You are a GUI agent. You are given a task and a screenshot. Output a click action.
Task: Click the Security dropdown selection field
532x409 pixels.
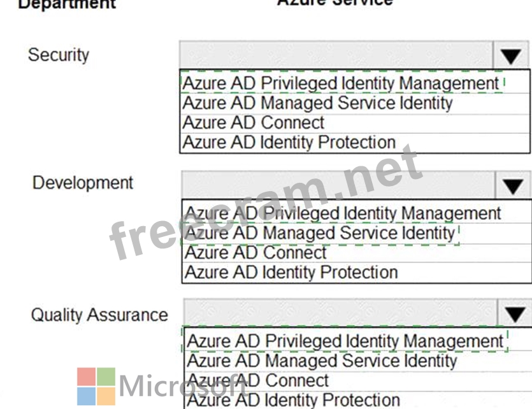[336, 55]
